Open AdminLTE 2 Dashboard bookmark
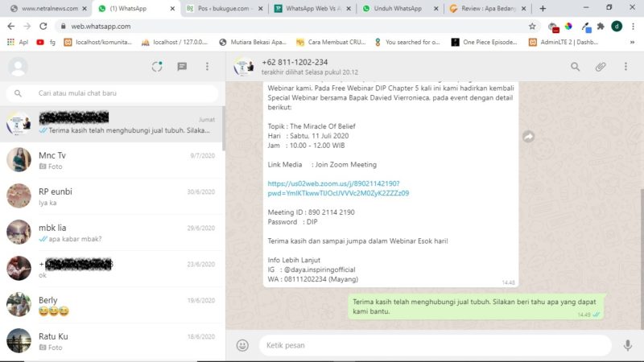The image size is (644, 362). pos(563,42)
